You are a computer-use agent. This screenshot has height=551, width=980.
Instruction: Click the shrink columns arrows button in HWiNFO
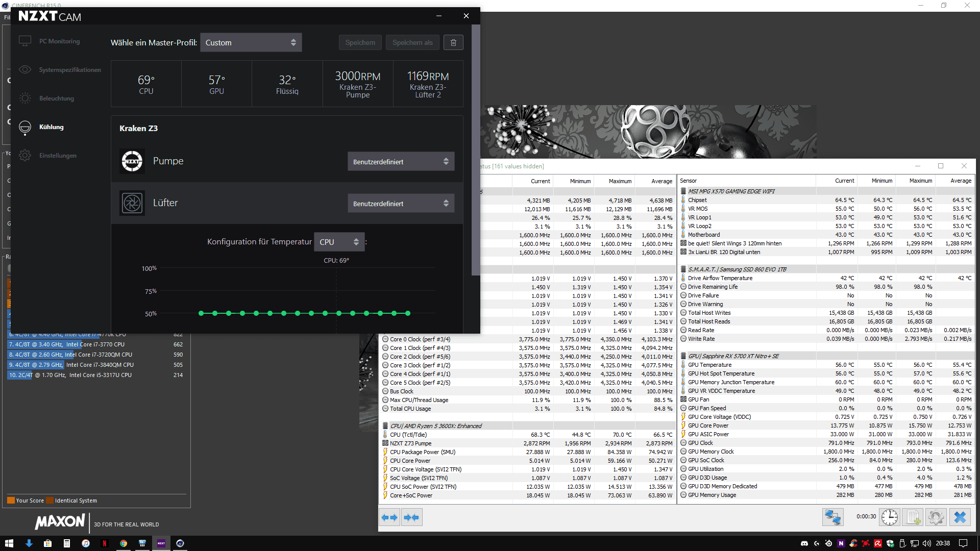411,517
